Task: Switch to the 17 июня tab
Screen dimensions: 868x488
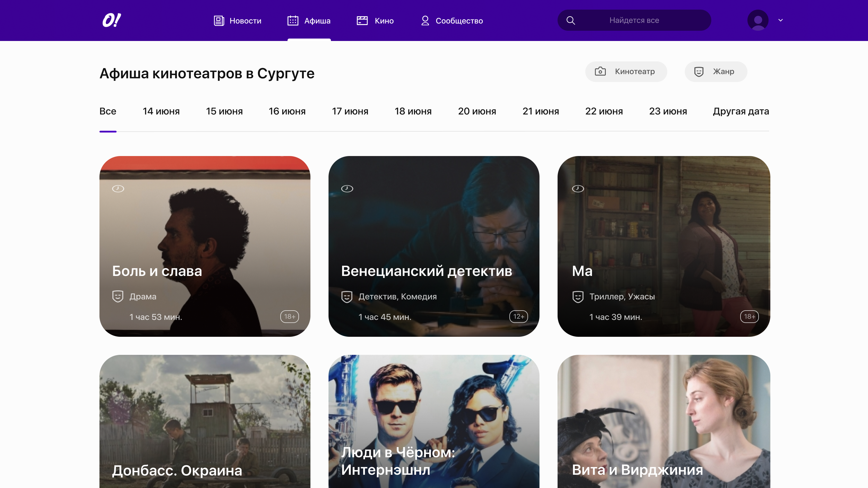Action: pos(350,111)
